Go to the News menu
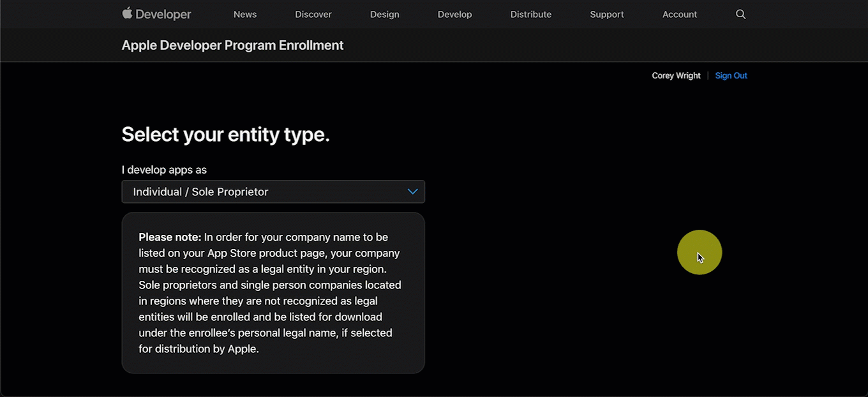 (245, 14)
